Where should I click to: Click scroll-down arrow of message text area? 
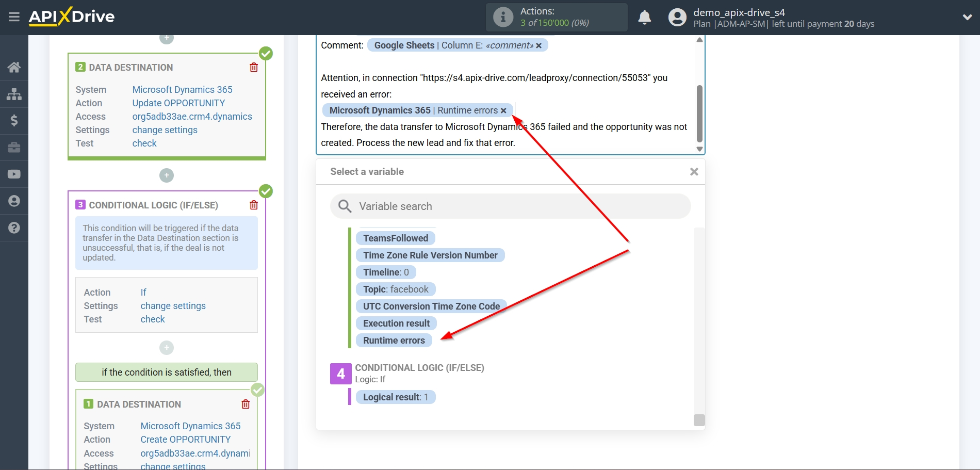pos(699,149)
